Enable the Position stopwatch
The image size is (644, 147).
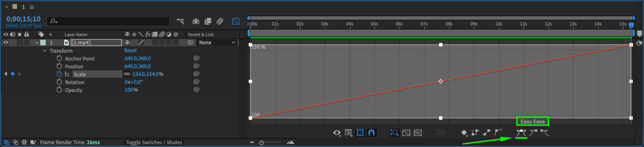click(x=59, y=66)
